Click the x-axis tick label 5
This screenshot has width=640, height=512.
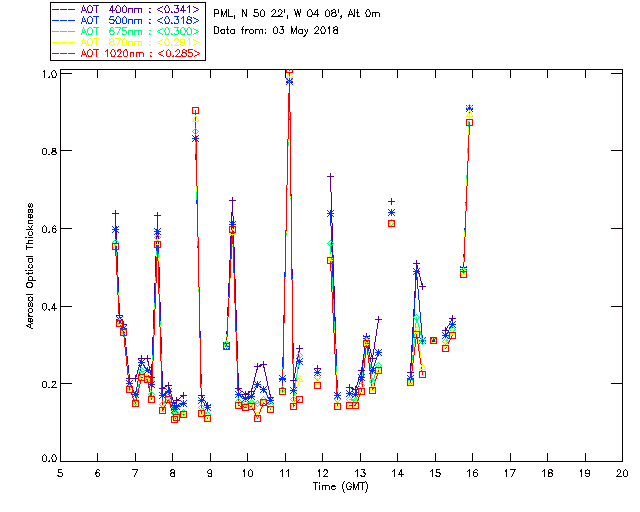pyautogui.click(x=60, y=475)
